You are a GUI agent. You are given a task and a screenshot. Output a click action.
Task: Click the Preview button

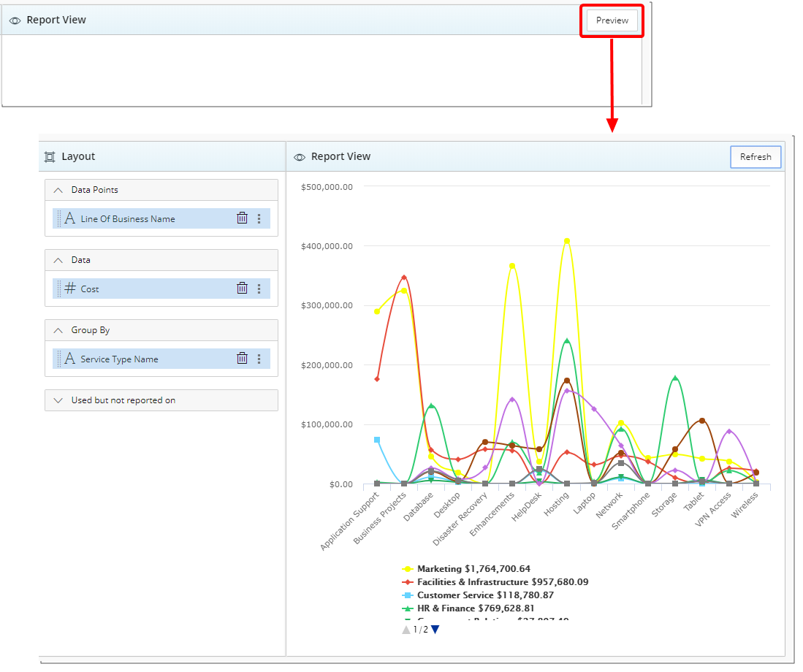pos(612,20)
